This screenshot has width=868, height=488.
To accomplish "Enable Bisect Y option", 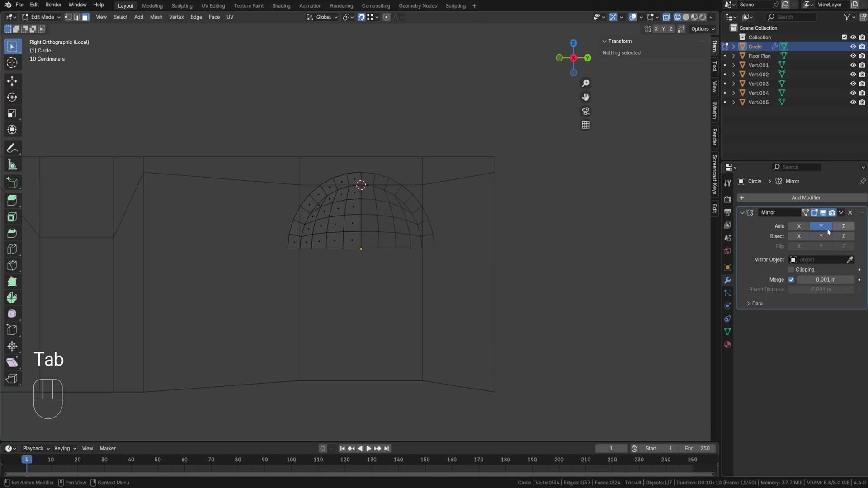I will pos(821,236).
